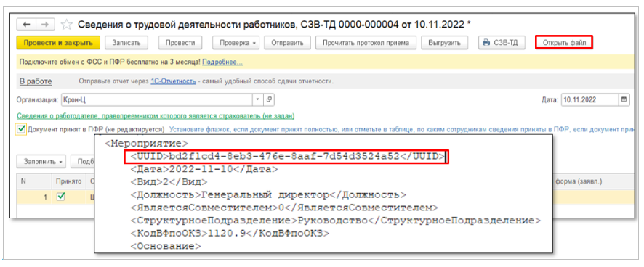Click Провести и закрыть button
The image size is (644, 267).
(58, 43)
